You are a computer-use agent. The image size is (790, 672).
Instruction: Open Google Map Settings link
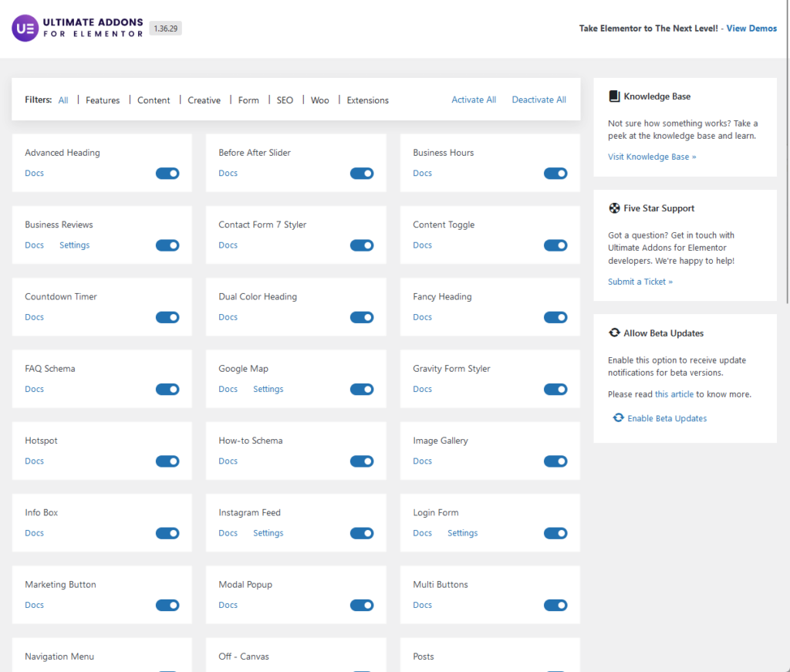(268, 389)
